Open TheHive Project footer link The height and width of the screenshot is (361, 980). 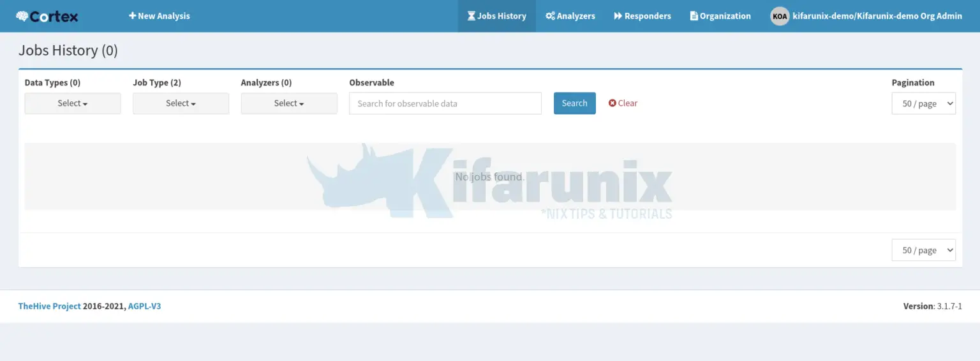[x=49, y=306]
